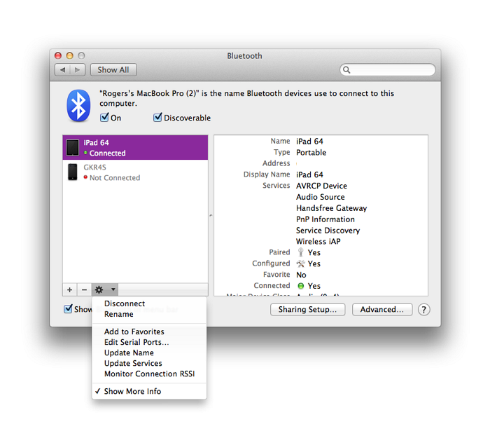The width and height of the screenshot is (504, 424).
Task: Click the pane splitter handle
Action: point(211,215)
